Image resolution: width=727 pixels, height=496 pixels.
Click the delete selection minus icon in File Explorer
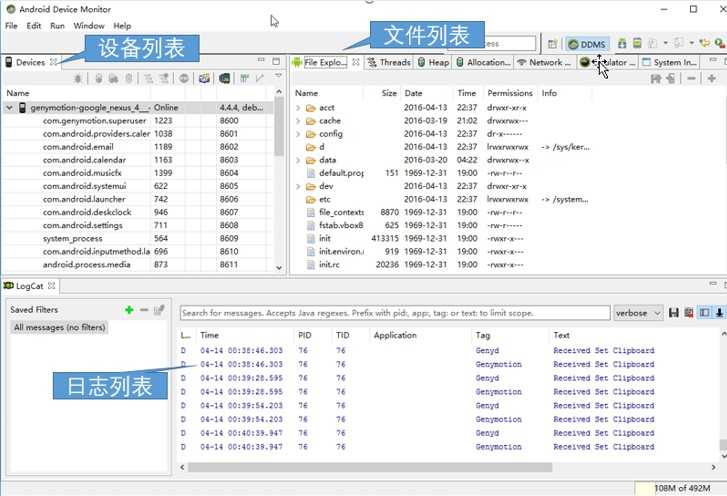pyautogui.click(x=691, y=78)
